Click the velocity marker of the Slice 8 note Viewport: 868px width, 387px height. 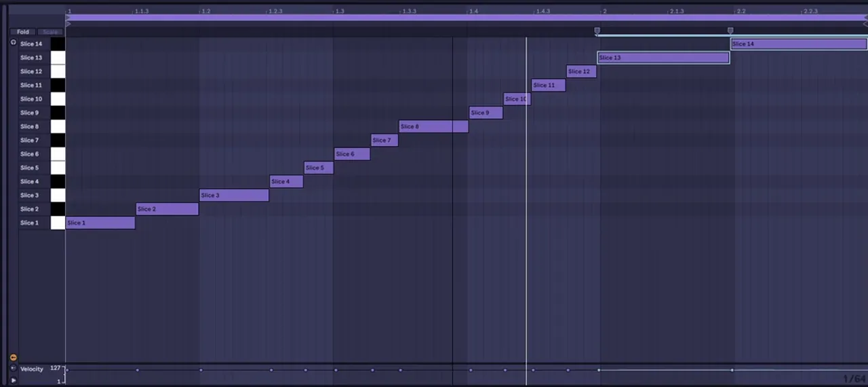(400, 370)
